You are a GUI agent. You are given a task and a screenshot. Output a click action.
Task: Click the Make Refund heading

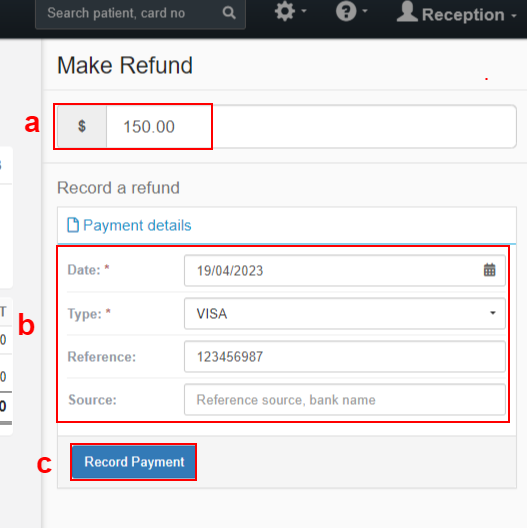pos(125,65)
